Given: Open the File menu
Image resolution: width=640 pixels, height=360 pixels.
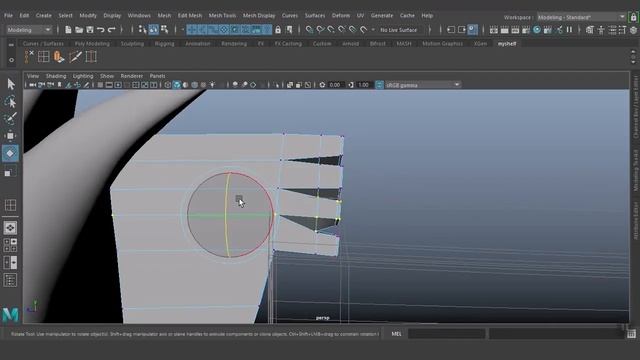Looking at the screenshot, I should [x=9, y=16].
